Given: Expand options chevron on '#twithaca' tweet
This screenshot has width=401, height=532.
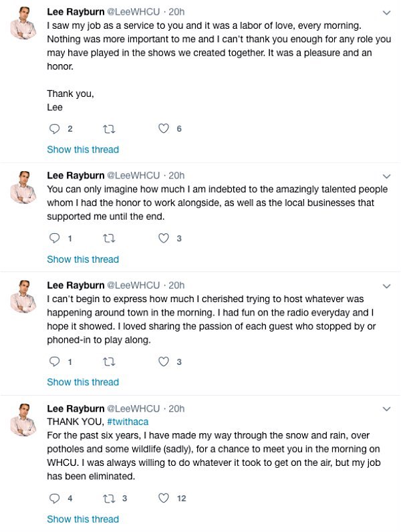Looking at the screenshot, I should [x=386, y=408].
